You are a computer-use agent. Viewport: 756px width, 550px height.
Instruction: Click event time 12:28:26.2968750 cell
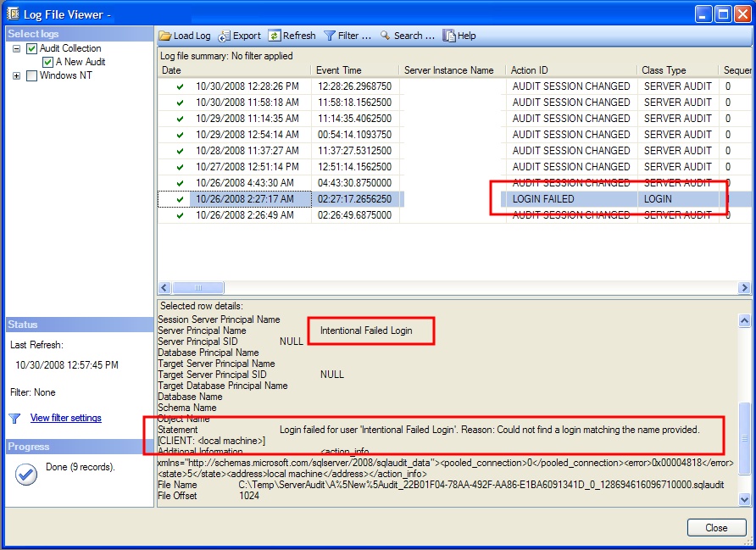tap(354, 86)
